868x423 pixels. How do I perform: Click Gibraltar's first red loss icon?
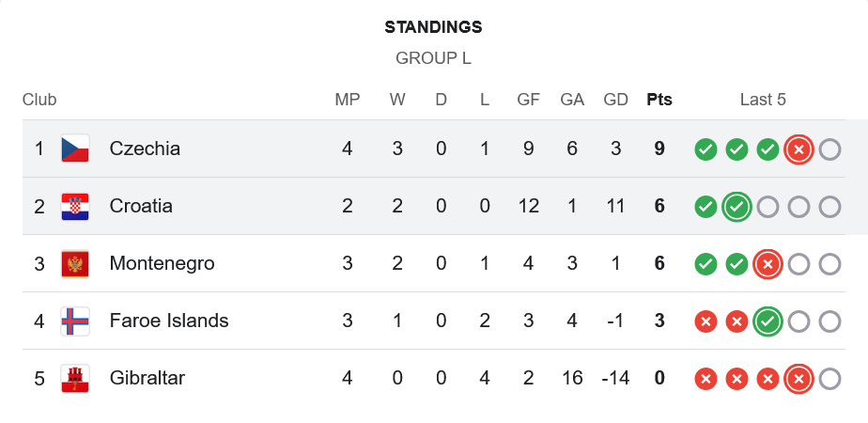705,379
